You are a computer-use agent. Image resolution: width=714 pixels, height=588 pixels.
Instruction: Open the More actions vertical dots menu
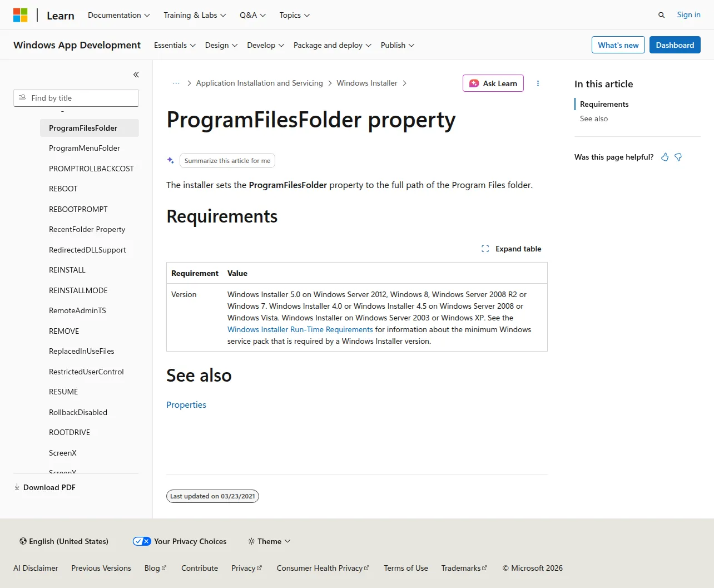pyautogui.click(x=538, y=83)
